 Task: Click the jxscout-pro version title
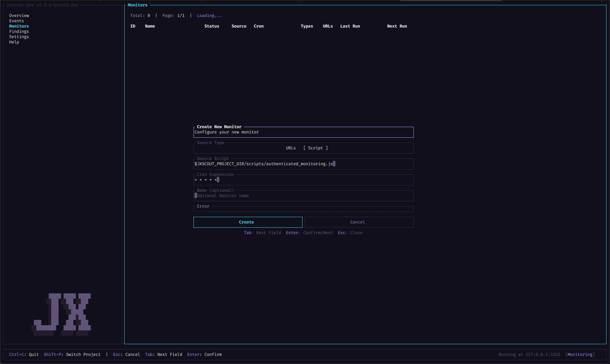(42, 5)
